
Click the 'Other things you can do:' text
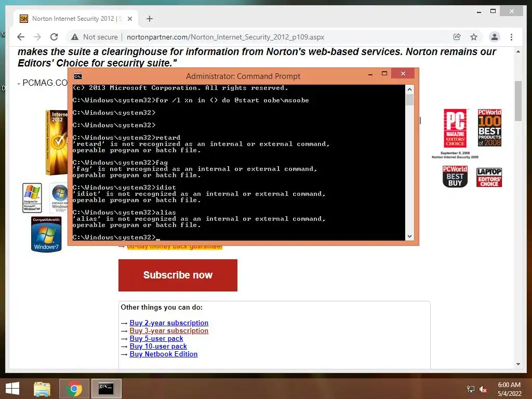[x=162, y=307]
